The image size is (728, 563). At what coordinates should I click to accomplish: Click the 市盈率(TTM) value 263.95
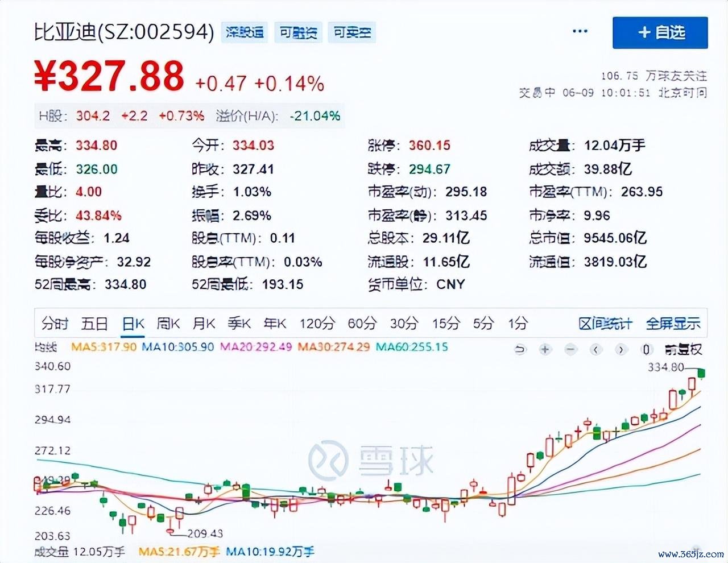point(642,192)
